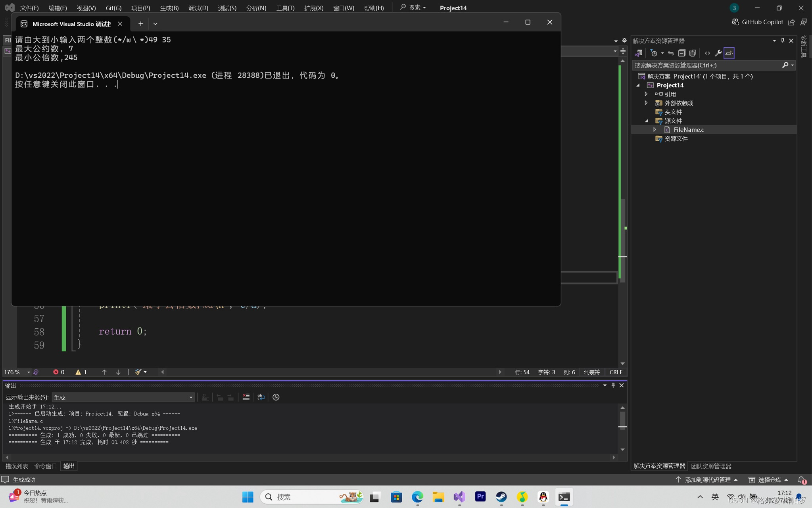The height and width of the screenshot is (508, 812).
Task: Open Premiere Pro from the taskbar
Action: click(480, 497)
